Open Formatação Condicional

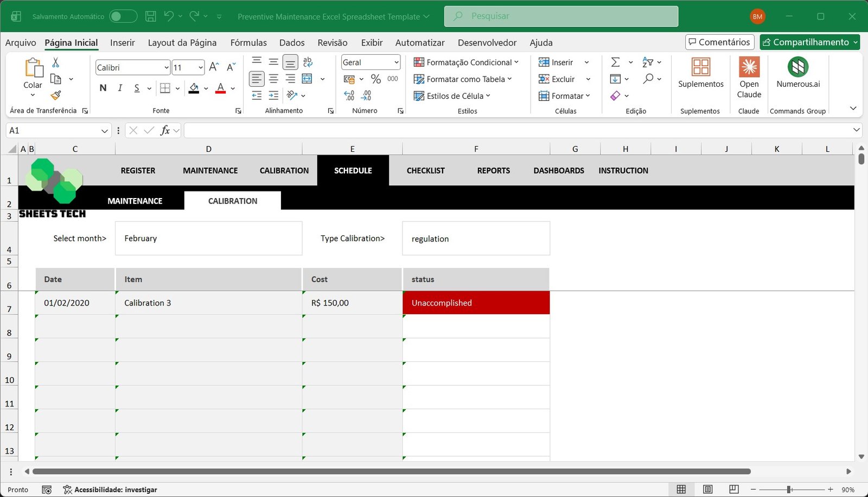coord(465,62)
